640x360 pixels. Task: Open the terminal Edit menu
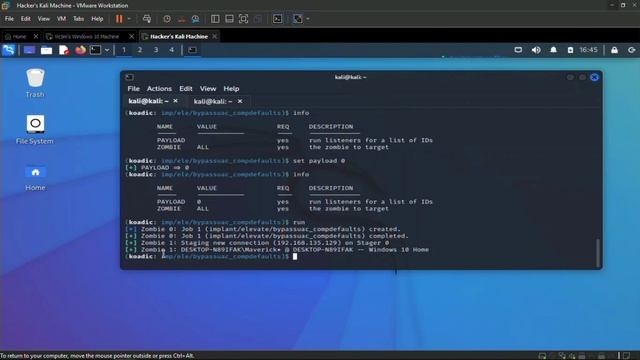click(186, 89)
